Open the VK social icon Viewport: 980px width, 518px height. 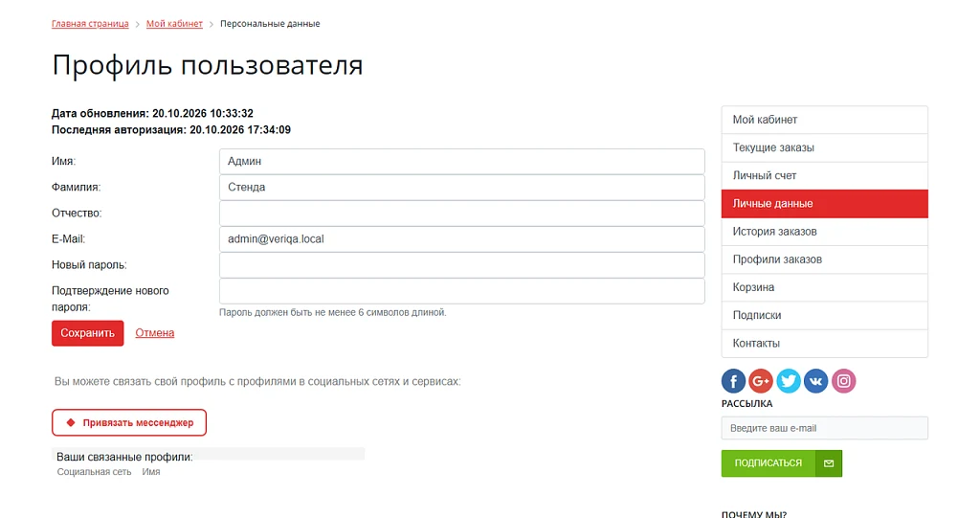coord(815,381)
